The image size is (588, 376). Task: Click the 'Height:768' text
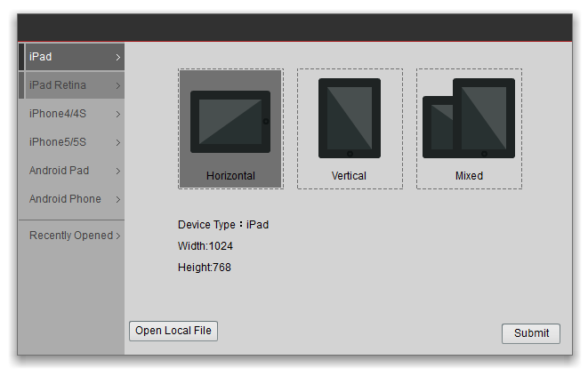205,268
